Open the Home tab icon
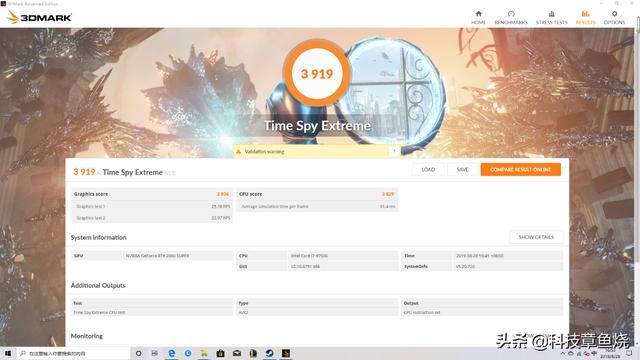Viewport: 640px width, 360px height. 478,17
